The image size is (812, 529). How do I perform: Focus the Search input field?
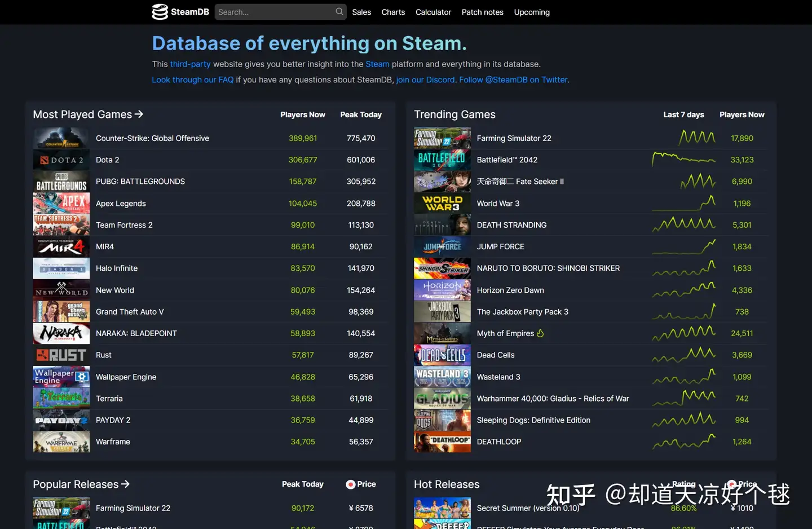coord(280,12)
